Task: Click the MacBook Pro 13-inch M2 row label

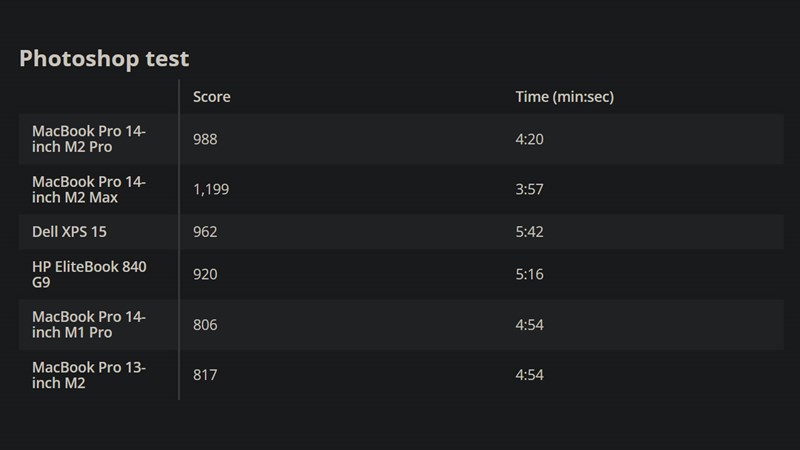Action: [x=89, y=375]
